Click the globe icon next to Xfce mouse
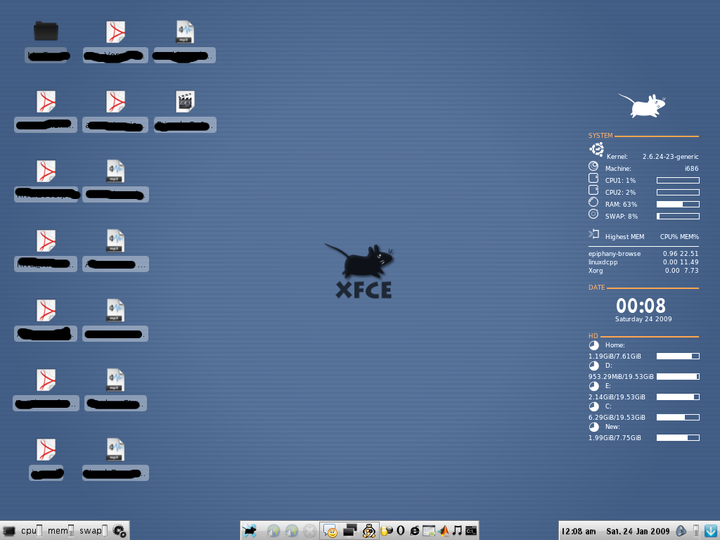Image resolution: width=720 pixels, height=540 pixels. [273, 531]
